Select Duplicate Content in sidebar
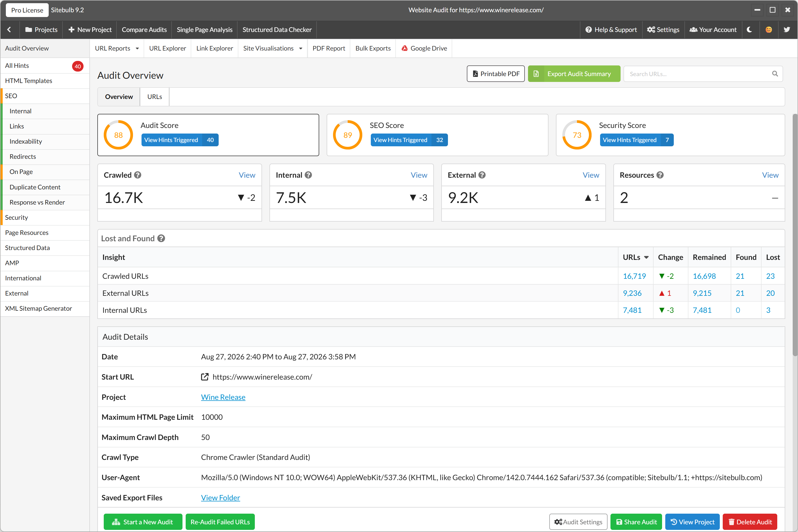This screenshot has height=532, width=798. point(45,187)
